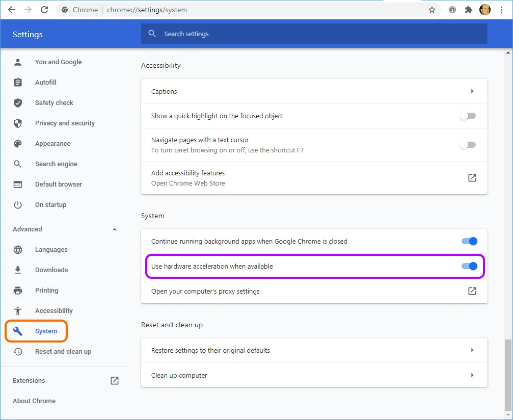513x420 pixels.
Task: Select Default browser in the sidebar
Action: (x=59, y=185)
